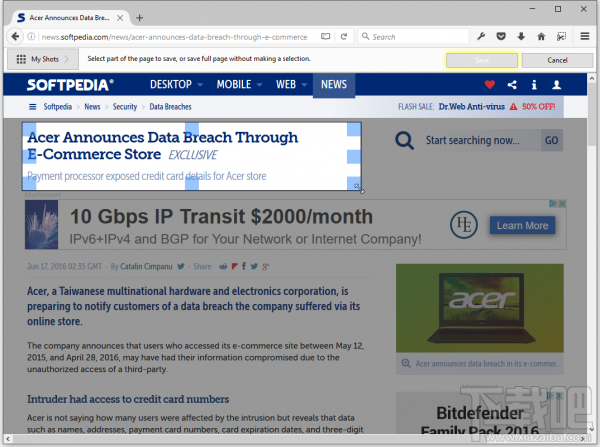Click "Intruder had access to credit card numbers" heading
This screenshot has width=600, height=447.
[128, 399]
